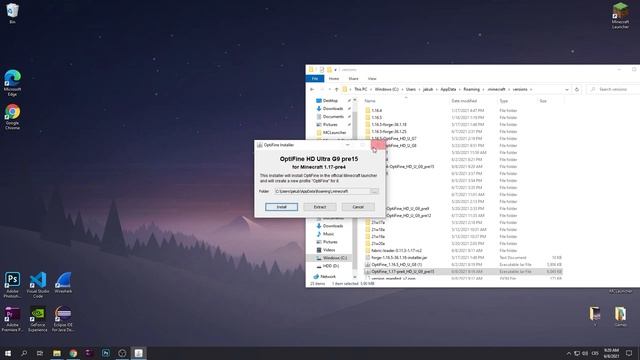Open the notification center in the taskbar
Image resolution: width=640 pixels, height=360 pixels.
629,353
